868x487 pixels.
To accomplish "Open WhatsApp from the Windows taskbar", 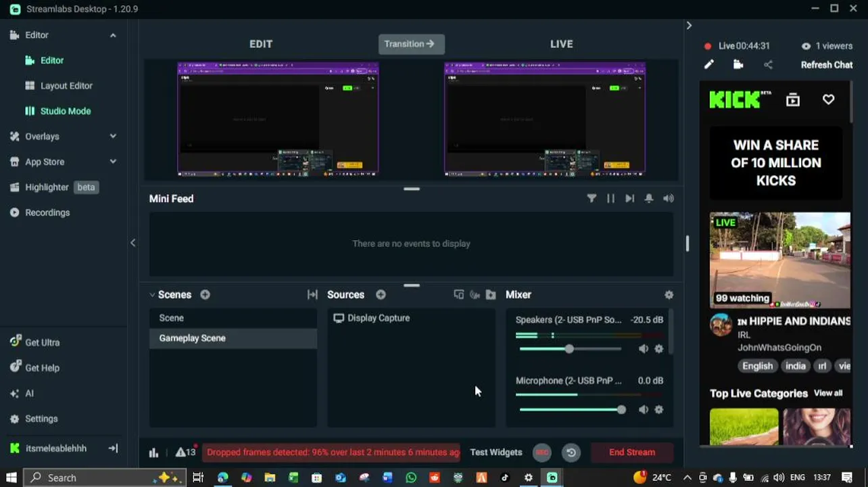I will click(x=411, y=478).
